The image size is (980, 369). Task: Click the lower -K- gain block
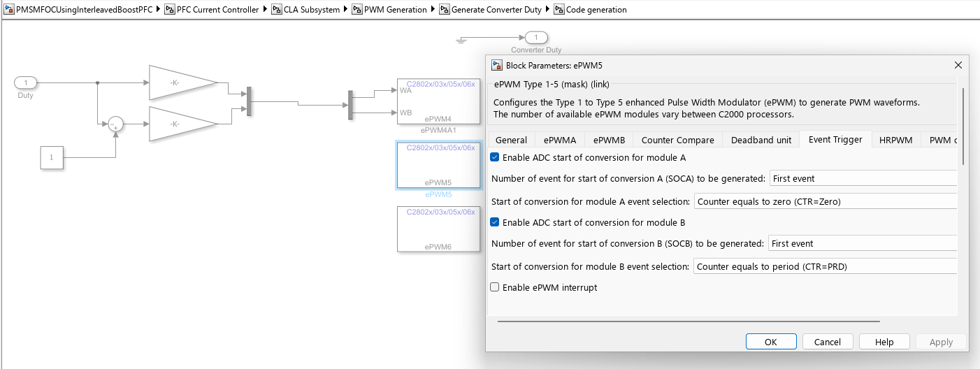(183, 124)
